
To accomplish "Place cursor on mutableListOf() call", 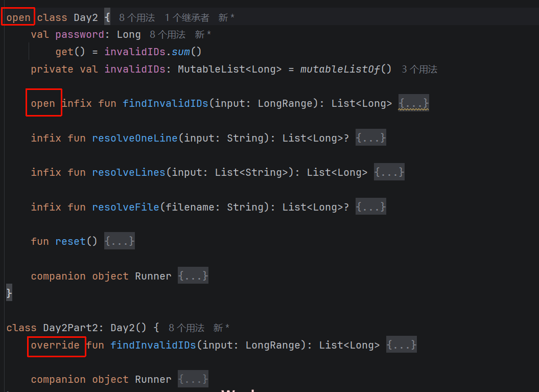I will click(x=340, y=70).
